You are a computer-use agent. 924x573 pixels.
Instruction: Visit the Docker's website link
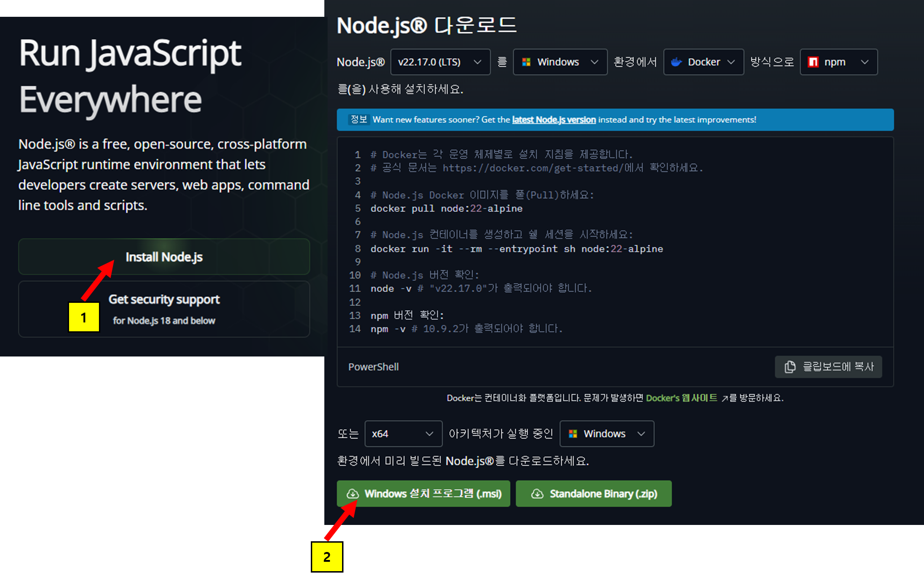click(x=681, y=398)
